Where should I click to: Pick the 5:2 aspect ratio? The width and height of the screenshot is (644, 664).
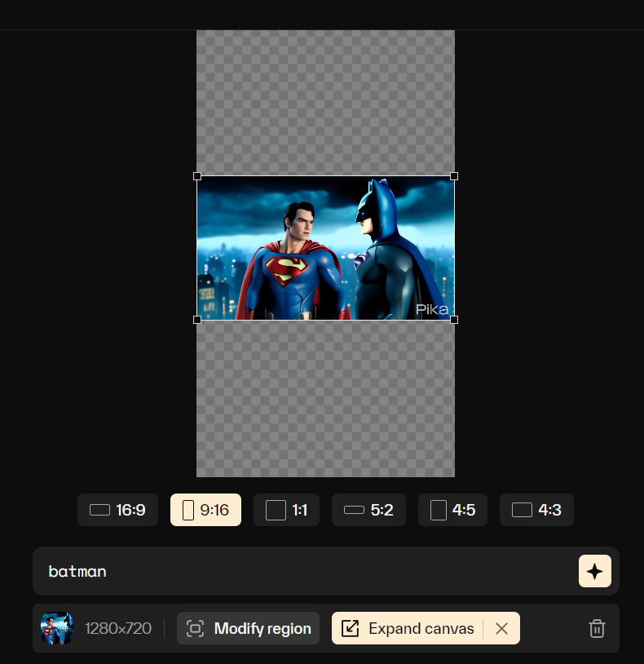point(368,510)
